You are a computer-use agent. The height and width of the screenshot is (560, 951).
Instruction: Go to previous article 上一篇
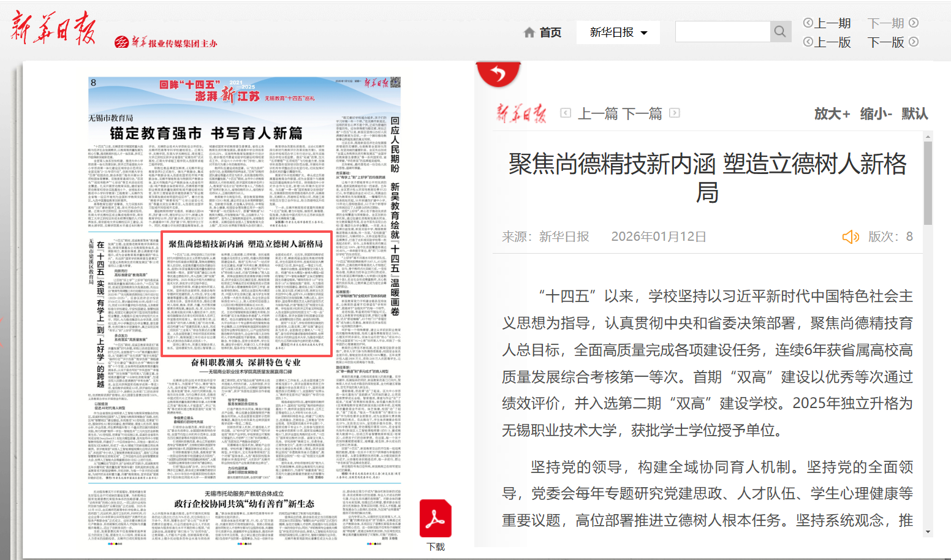coord(599,113)
